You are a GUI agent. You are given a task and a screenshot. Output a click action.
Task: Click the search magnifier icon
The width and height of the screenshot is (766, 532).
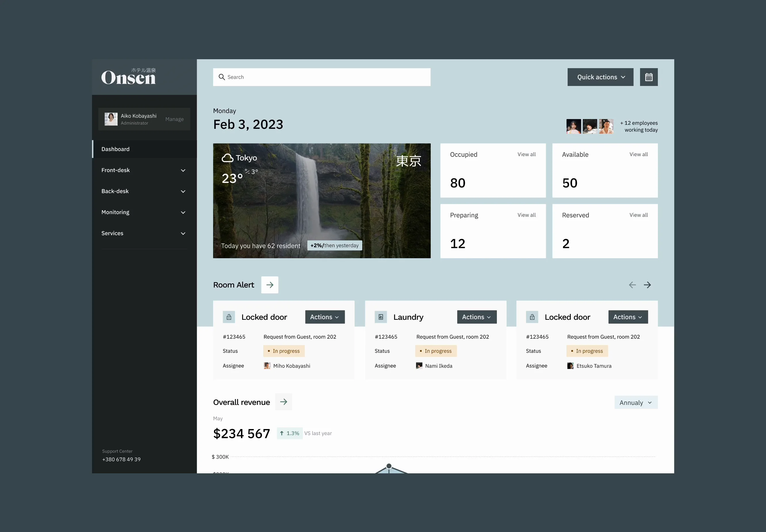click(222, 77)
